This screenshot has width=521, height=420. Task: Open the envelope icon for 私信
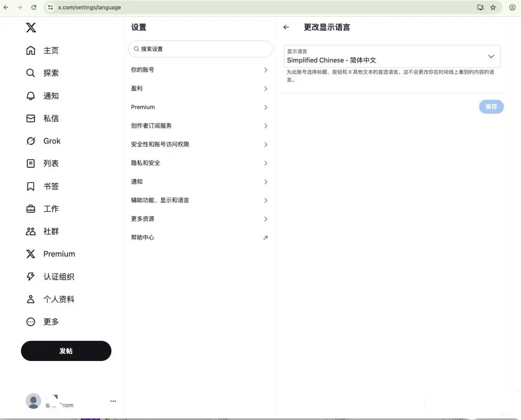31,118
